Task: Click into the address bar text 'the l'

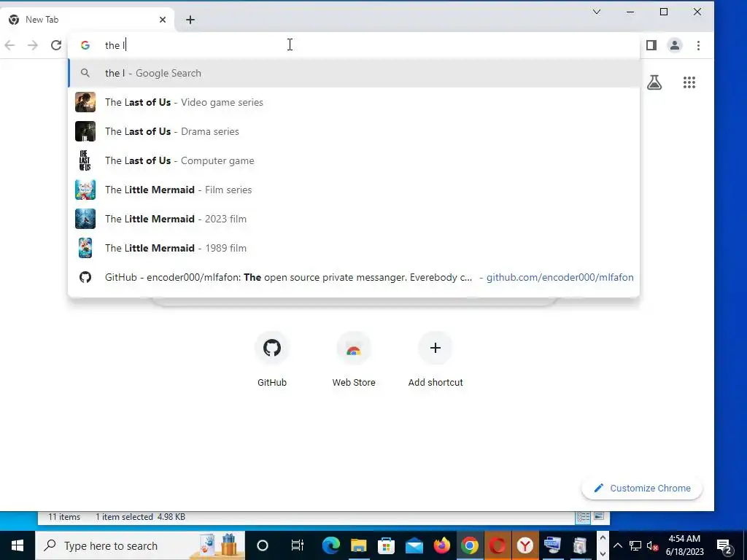Action: pos(115,45)
